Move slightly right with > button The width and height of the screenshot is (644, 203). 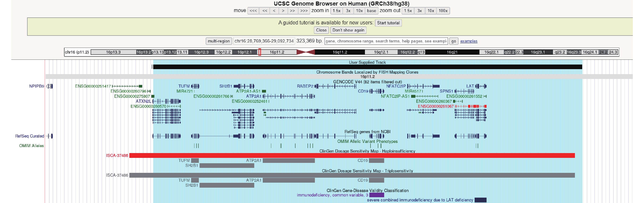pos(283,11)
